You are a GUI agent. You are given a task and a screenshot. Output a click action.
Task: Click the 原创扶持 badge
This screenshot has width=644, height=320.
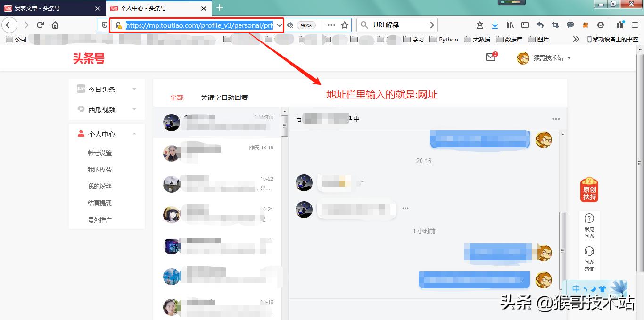click(589, 189)
